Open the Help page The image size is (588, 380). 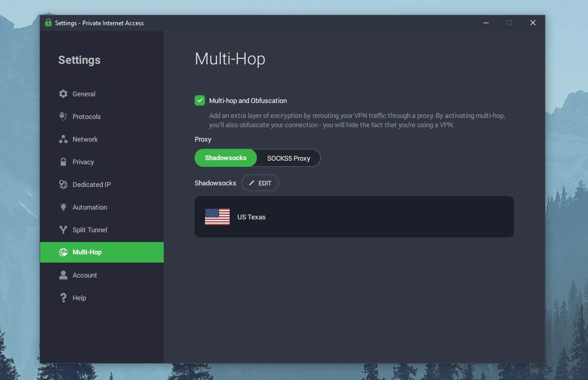(x=102, y=298)
